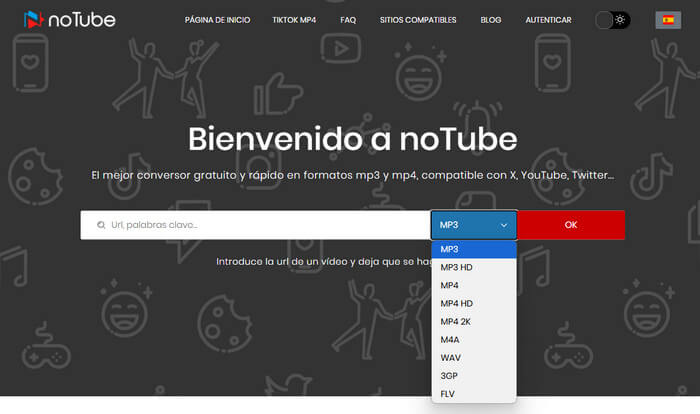Select MP4 format option

click(474, 285)
